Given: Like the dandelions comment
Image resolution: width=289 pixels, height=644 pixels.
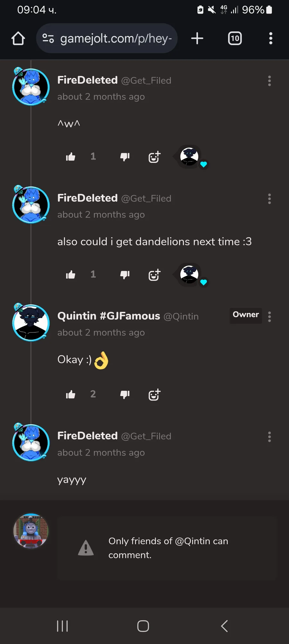Looking at the screenshot, I should coord(71,275).
